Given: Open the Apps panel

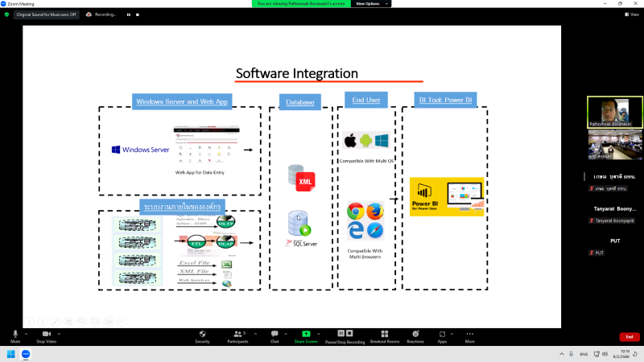Looking at the screenshot, I should click(442, 335).
